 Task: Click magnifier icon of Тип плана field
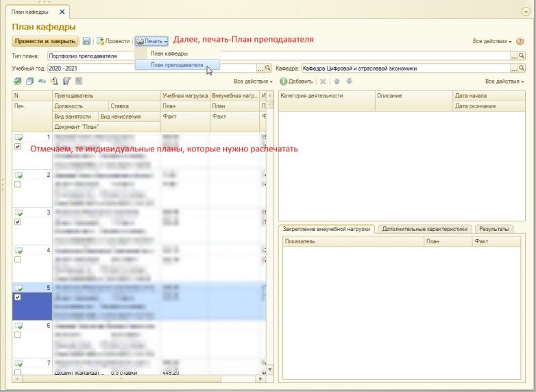point(522,56)
